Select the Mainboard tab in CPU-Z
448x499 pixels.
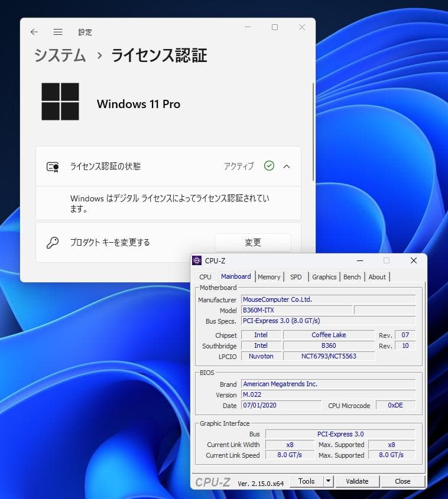[236, 276]
